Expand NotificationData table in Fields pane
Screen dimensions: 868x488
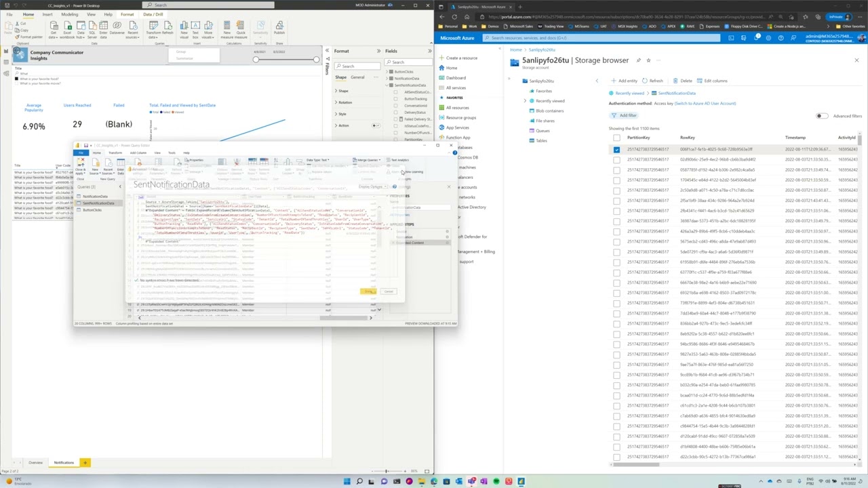pos(386,79)
